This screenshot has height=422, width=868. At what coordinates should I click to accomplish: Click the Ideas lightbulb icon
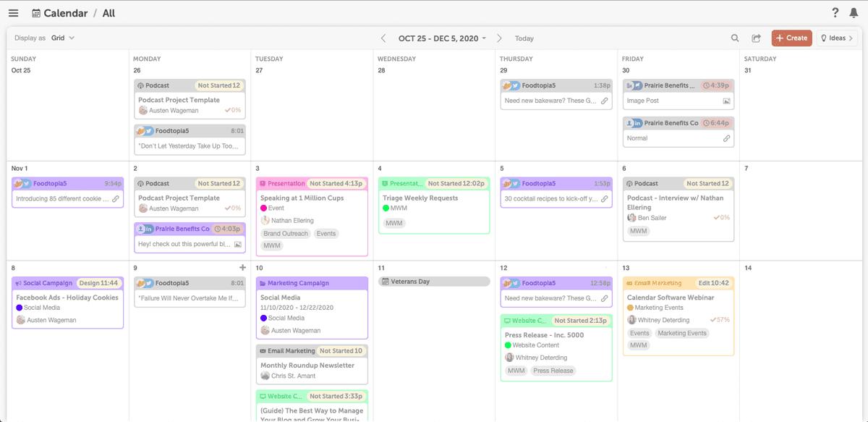point(824,38)
